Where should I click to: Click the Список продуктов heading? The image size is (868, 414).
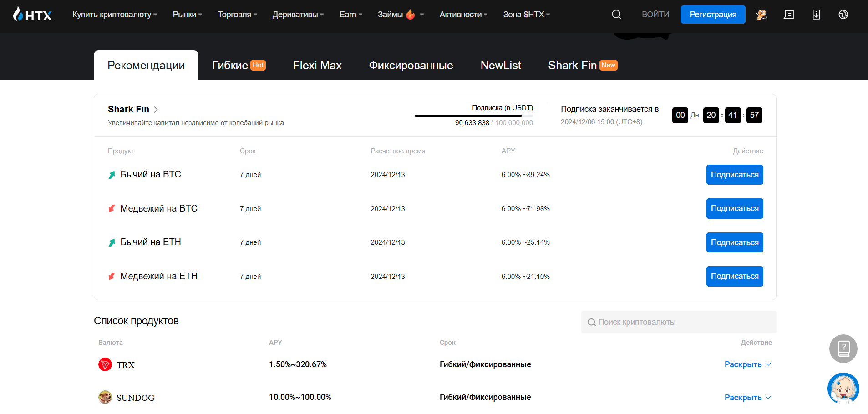coord(136,321)
